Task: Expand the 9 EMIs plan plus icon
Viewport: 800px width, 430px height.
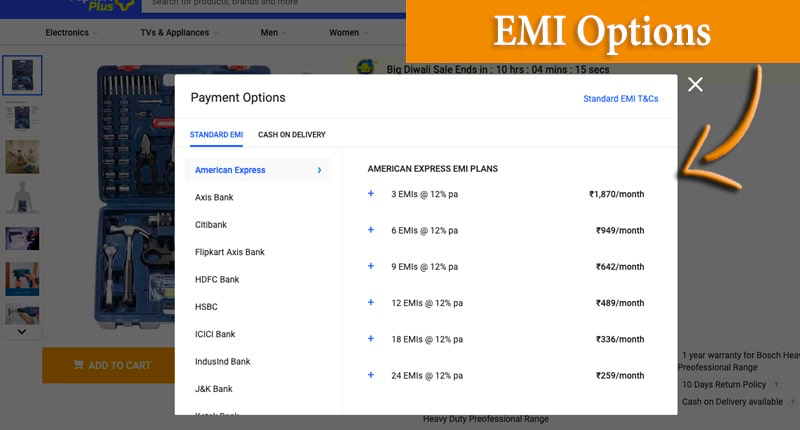Action: (371, 266)
